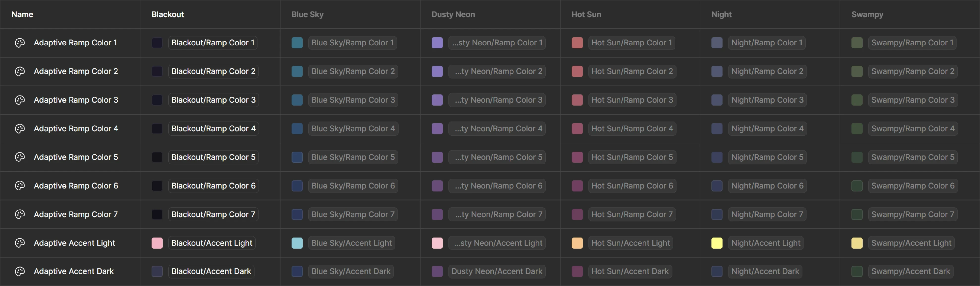The height and width of the screenshot is (286, 980).
Task: Click the palette icon for Adaptive Accent Light
Action: pyautogui.click(x=20, y=243)
